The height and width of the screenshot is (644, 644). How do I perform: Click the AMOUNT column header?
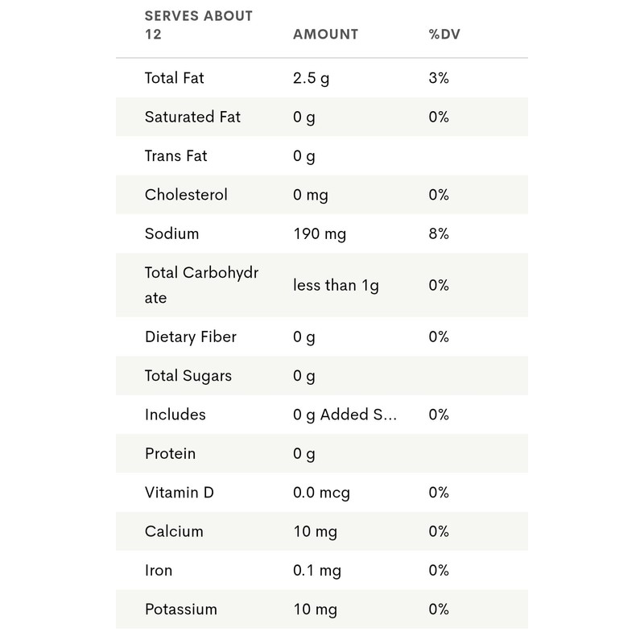pos(325,35)
